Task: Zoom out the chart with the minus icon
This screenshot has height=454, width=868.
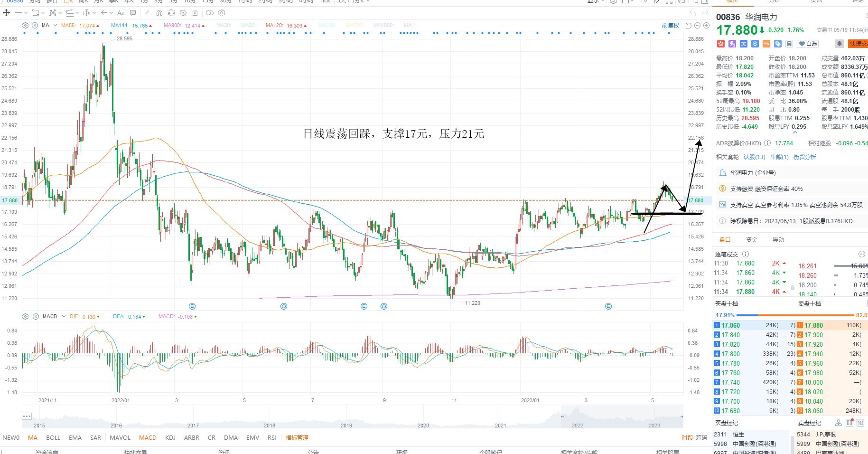Action: coord(698,26)
